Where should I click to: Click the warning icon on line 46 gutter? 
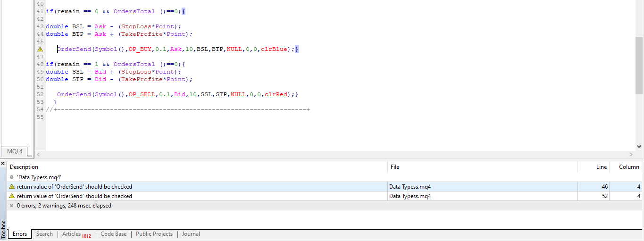pos(40,49)
